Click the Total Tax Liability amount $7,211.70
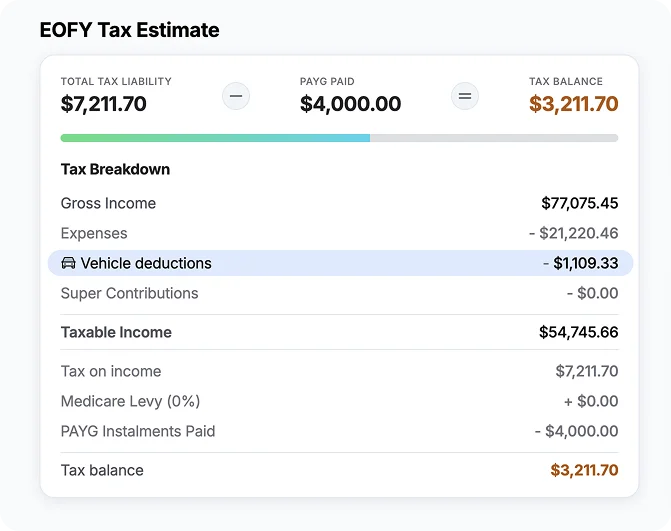The image size is (671, 531). (x=104, y=104)
